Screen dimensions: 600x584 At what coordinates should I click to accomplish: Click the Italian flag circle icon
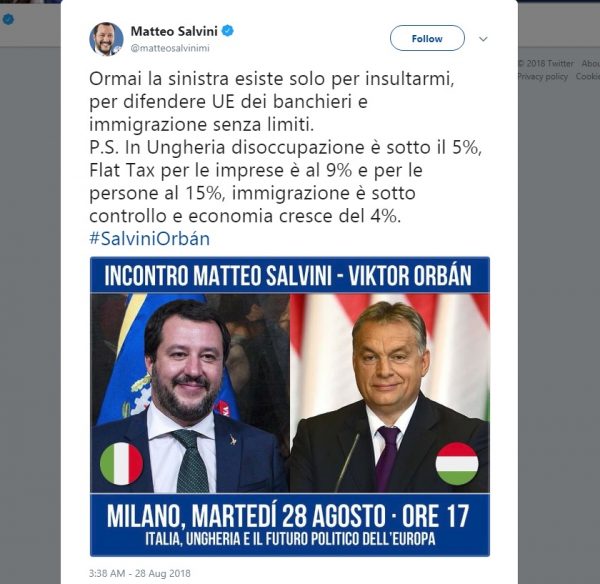coord(121,463)
